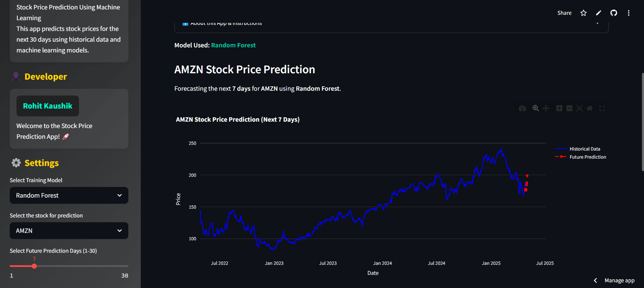Open the three-dot options menu

click(x=629, y=13)
